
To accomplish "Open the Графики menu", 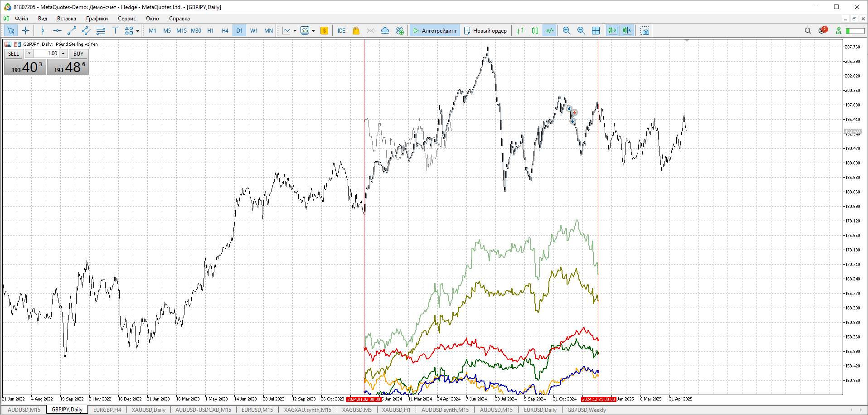I will pos(97,19).
